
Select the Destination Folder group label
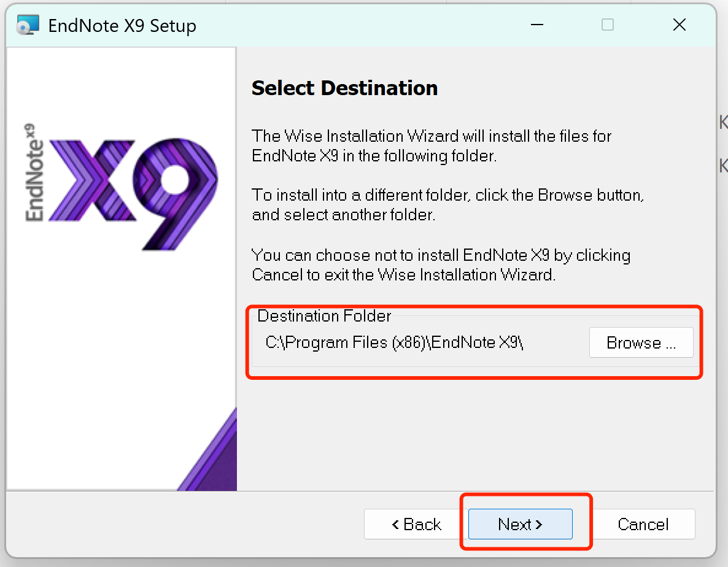coord(324,316)
